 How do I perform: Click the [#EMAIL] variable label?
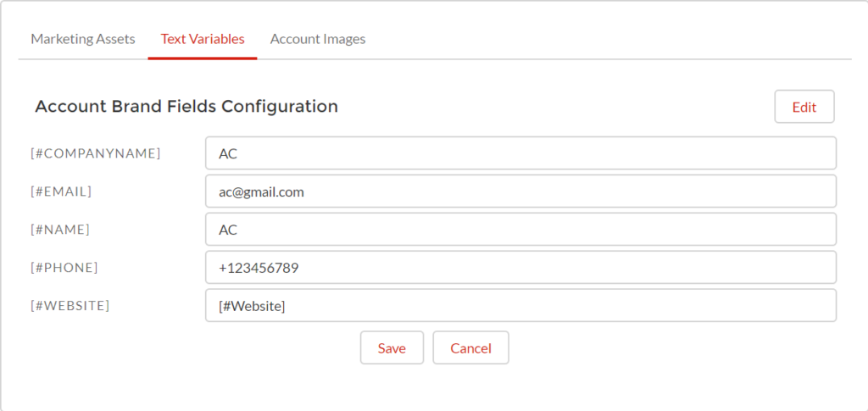coord(61,192)
